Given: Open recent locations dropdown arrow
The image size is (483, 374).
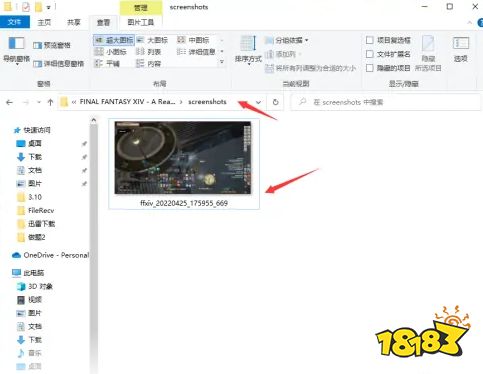Looking at the screenshot, I should pyautogui.click(x=39, y=102).
